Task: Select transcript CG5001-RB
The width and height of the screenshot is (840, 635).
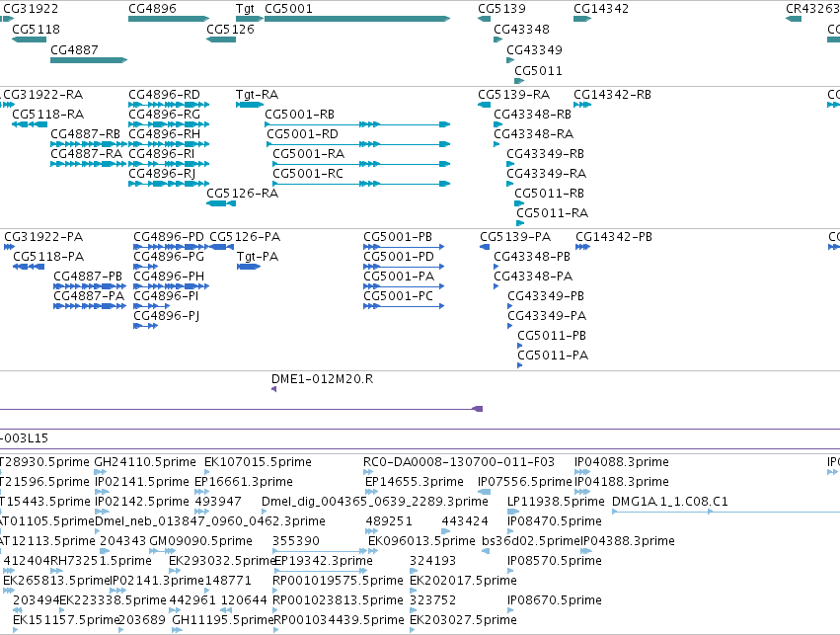Action: point(299,115)
